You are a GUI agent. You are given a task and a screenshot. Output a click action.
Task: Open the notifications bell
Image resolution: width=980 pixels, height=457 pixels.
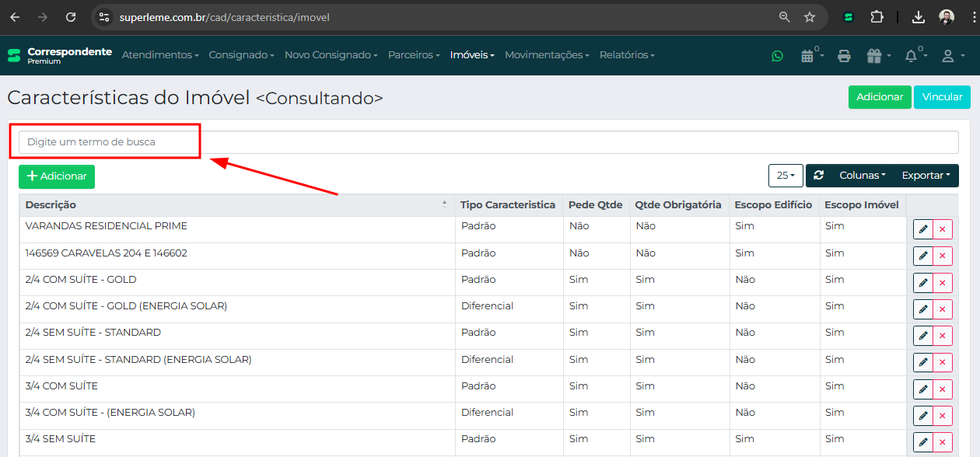coord(912,56)
